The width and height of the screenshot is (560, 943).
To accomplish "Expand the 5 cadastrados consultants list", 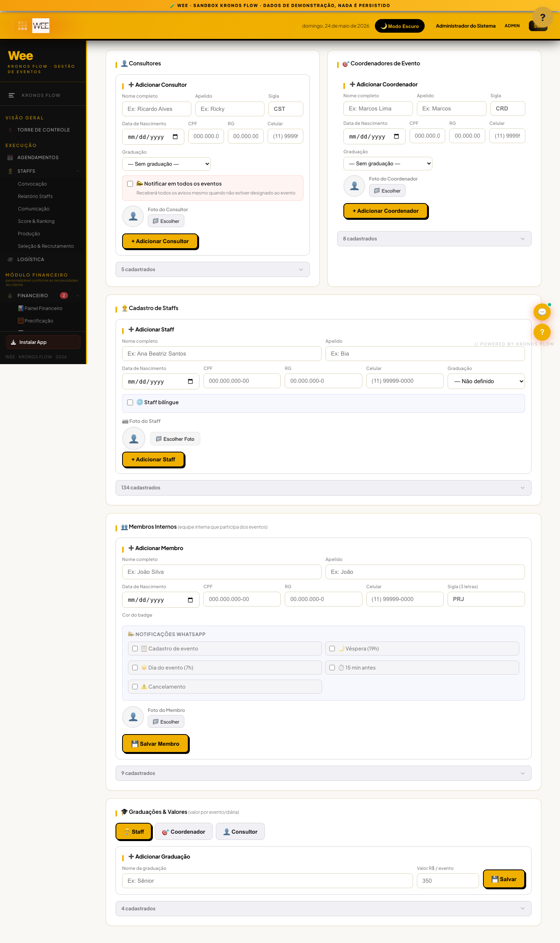I will pyautogui.click(x=213, y=270).
